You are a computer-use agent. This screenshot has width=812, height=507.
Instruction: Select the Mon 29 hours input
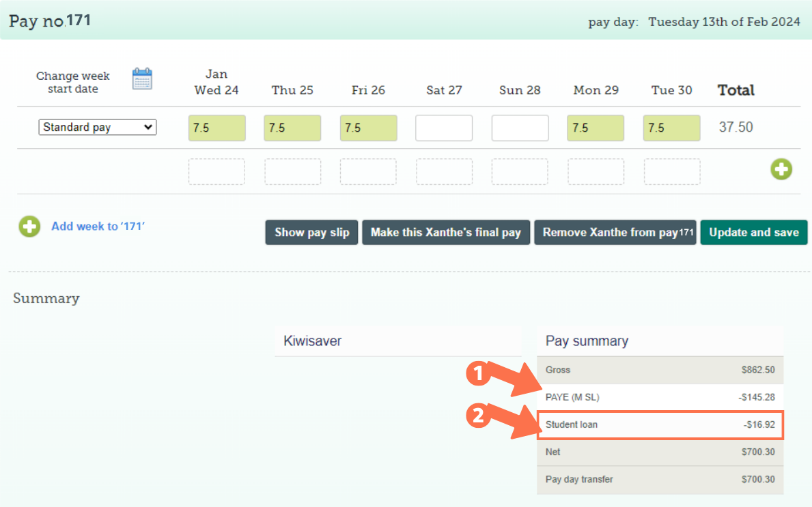596,128
